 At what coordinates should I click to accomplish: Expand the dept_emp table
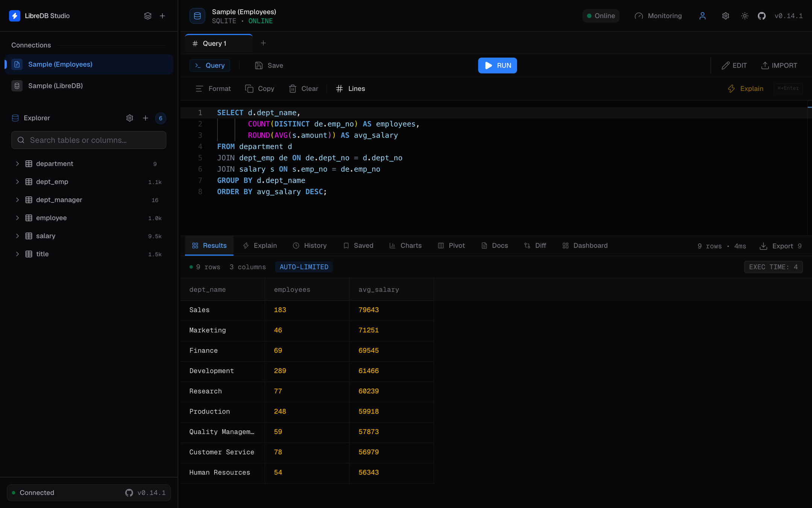17,182
